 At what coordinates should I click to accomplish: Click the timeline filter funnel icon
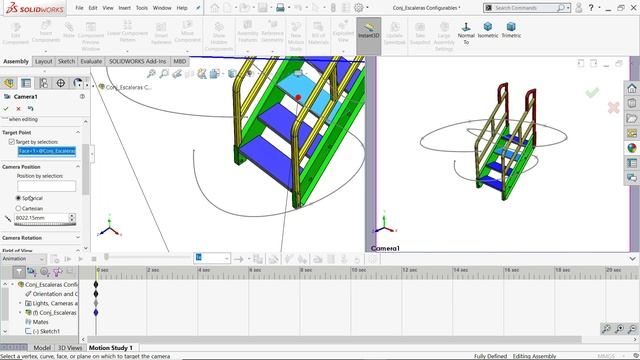tap(19, 271)
